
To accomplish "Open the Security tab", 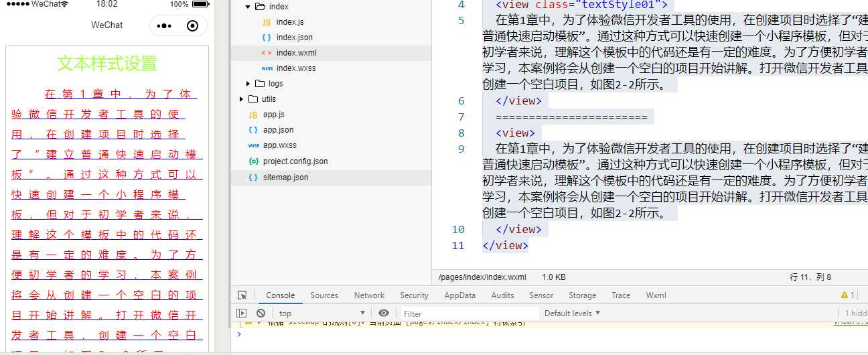I will [414, 295].
